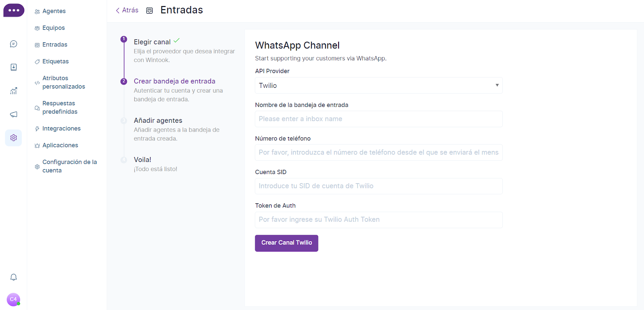Click the C4 user avatar
Screen dimensions: 644x310
13,299
